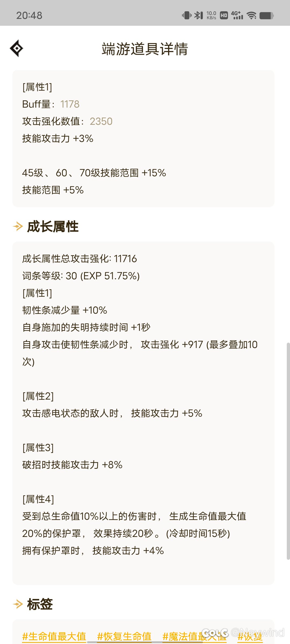The image size is (290, 644).
Task: Tap the Wi-Fi icon in status bar
Action: point(252,15)
